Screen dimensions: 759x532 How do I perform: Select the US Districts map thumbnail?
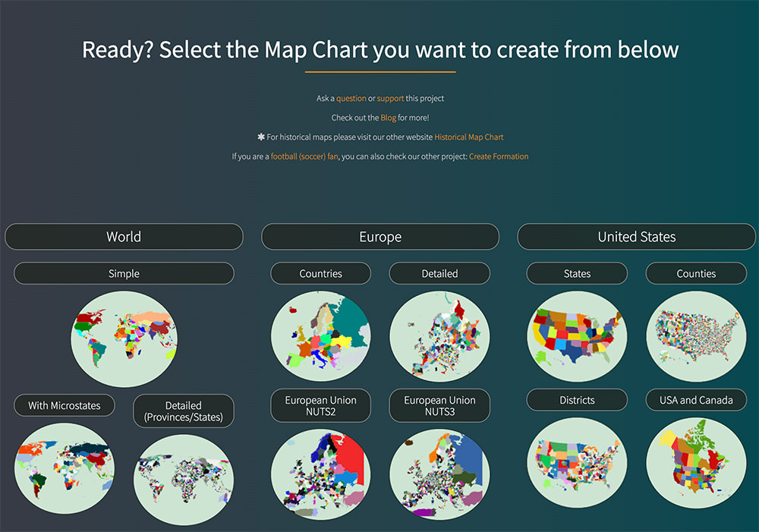pos(577,463)
